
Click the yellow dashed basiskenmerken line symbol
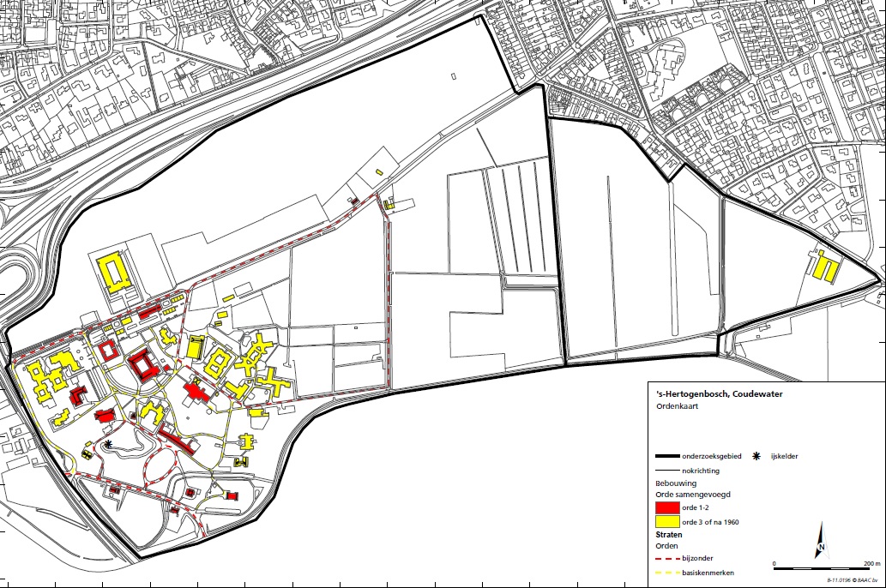667,573
